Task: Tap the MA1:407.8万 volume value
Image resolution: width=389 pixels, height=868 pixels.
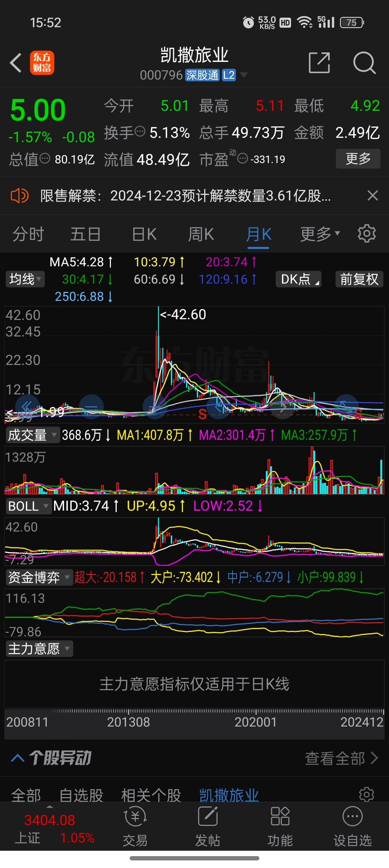Action: (155, 435)
